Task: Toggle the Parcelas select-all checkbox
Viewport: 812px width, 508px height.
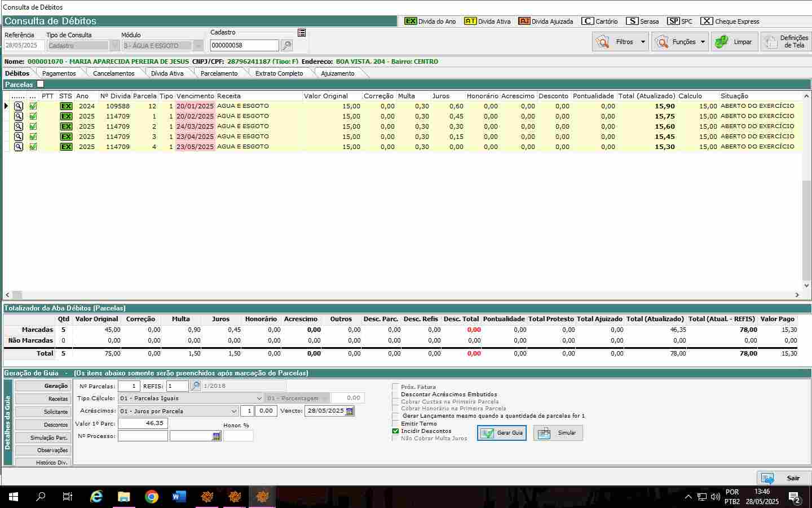Action: coord(40,84)
